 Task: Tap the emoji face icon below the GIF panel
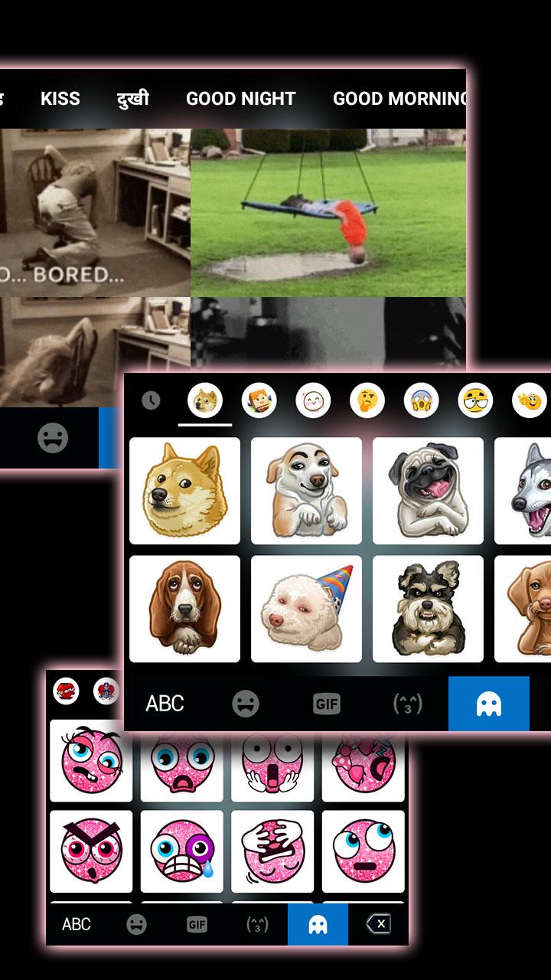click(53, 438)
